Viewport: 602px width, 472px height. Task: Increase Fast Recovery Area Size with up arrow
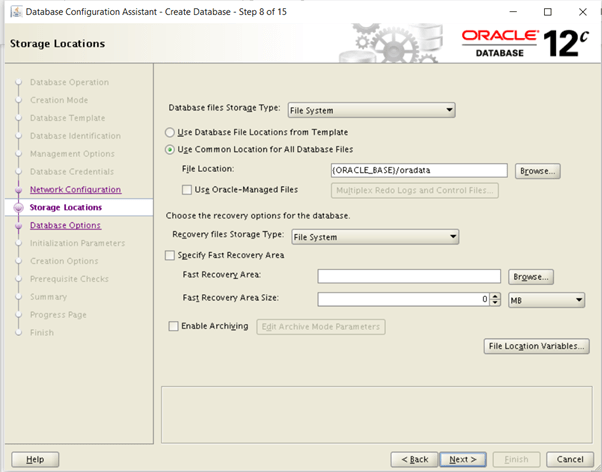point(495,295)
